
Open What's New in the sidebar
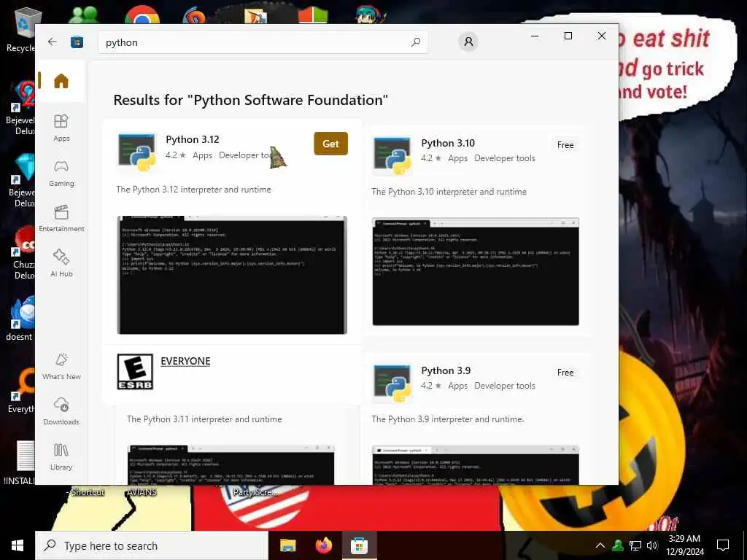[61, 366]
